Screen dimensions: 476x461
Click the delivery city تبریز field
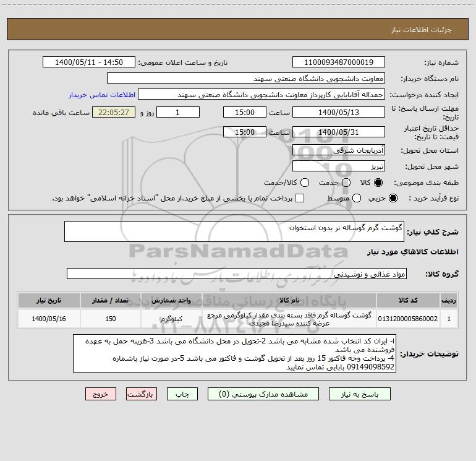tap(339, 166)
